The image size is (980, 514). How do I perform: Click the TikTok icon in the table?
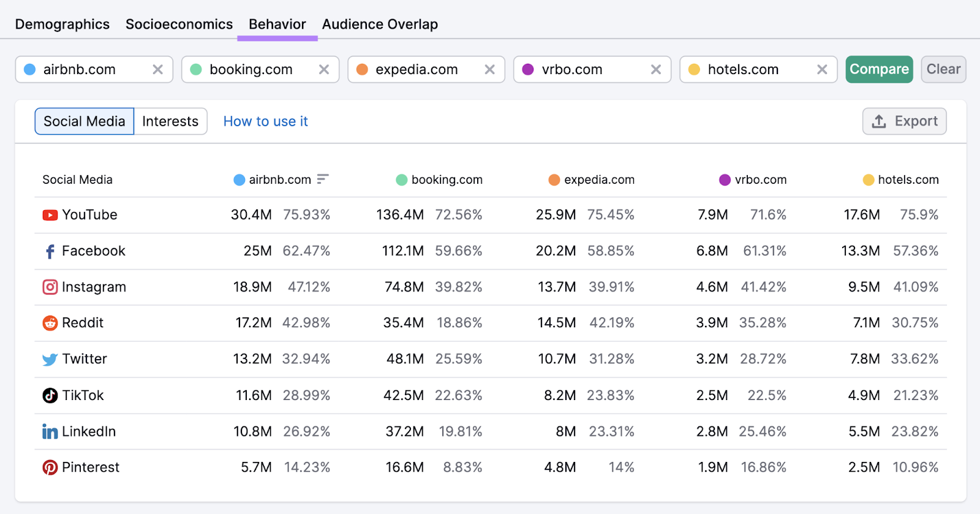(50, 395)
